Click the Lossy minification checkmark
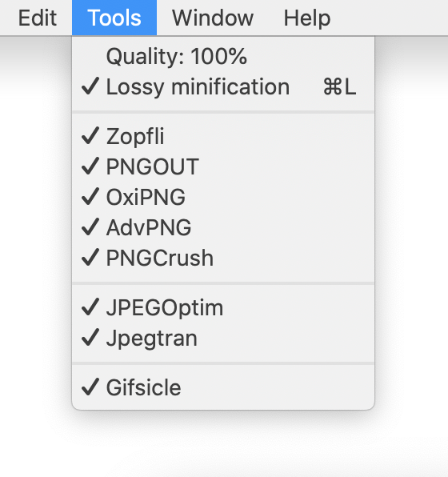The width and height of the screenshot is (448, 477). [x=90, y=86]
